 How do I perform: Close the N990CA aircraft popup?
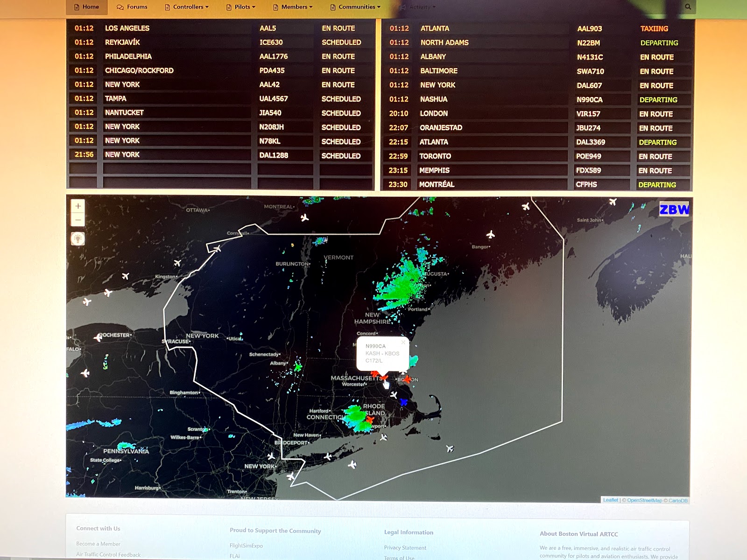(403, 342)
